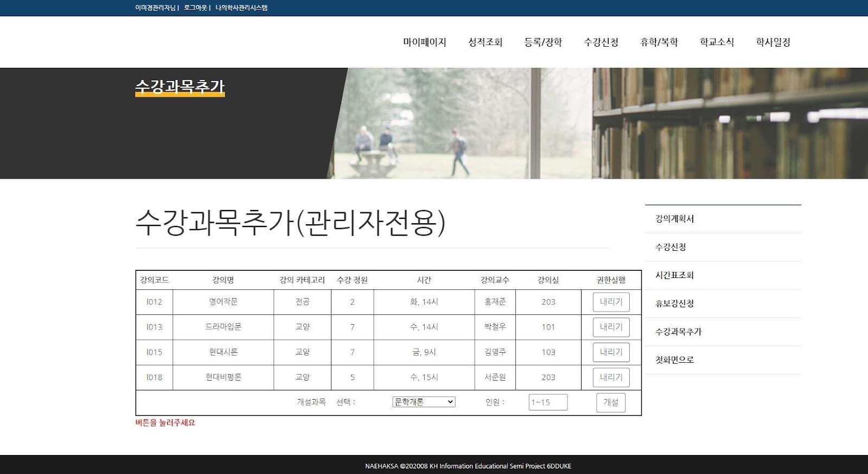Open the 학사일정 menu

pos(773,42)
